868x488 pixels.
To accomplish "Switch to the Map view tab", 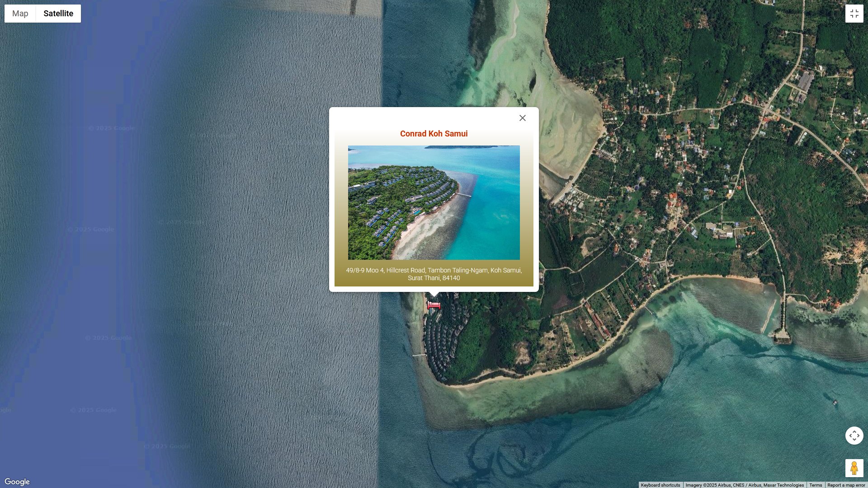I will [x=20, y=14].
